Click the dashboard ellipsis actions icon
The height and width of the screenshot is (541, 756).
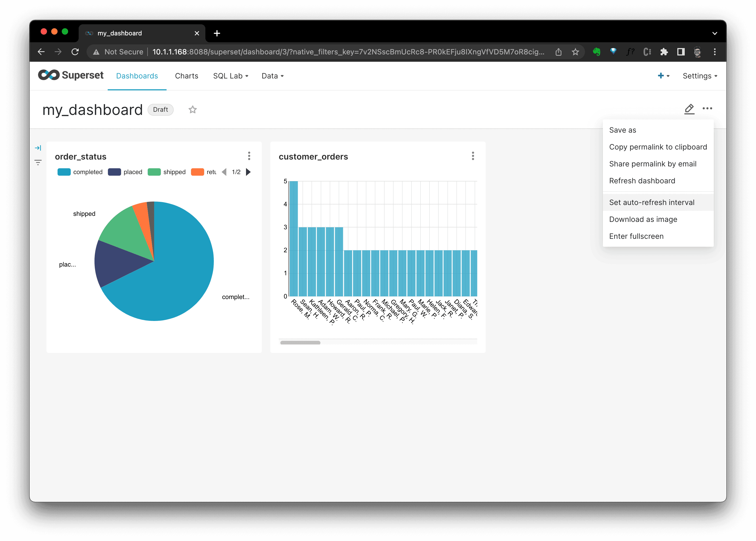[x=707, y=109]
